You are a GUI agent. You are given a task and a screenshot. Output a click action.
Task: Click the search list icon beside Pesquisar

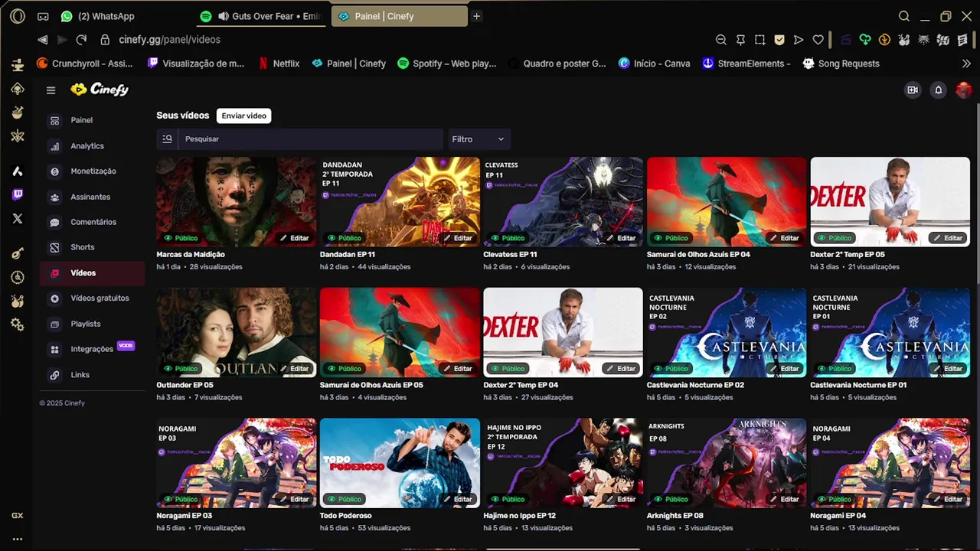pyautogui.click(x=167, y=139)
